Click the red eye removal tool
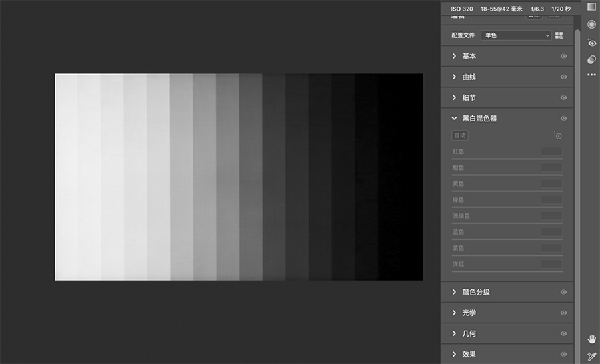Screen dimensions: 600x364 click(591, 43)
